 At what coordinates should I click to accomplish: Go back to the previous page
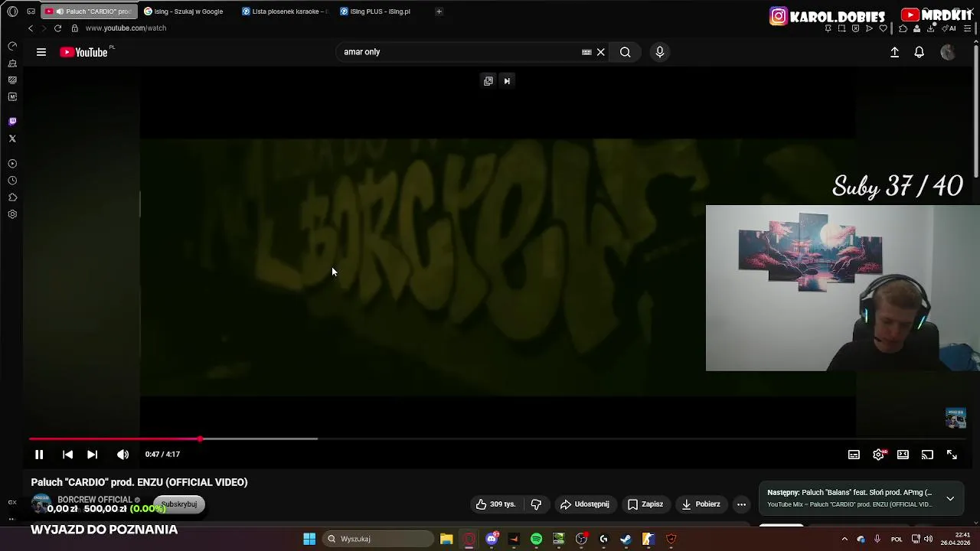31,28
